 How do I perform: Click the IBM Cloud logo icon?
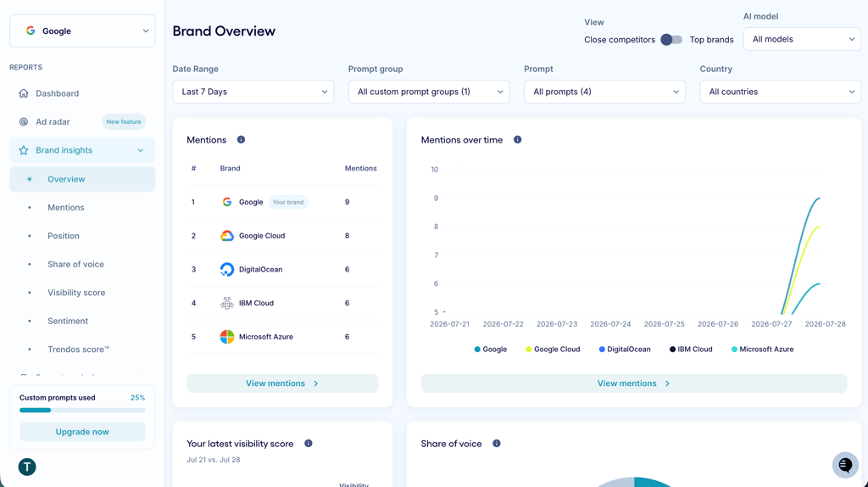[227, 303]
